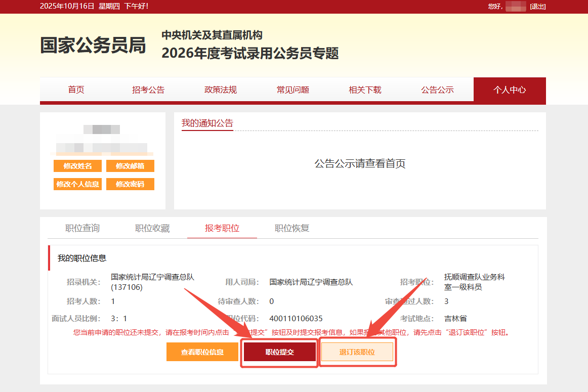Click the 修改密码 button

point(130,184)
